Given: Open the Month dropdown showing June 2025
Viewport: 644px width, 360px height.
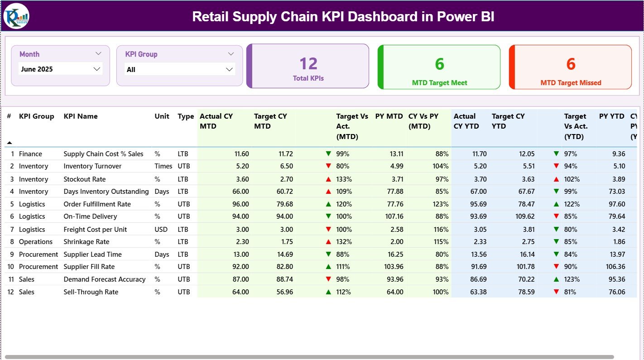Looking at the screenshot, I should pos(60,69).
